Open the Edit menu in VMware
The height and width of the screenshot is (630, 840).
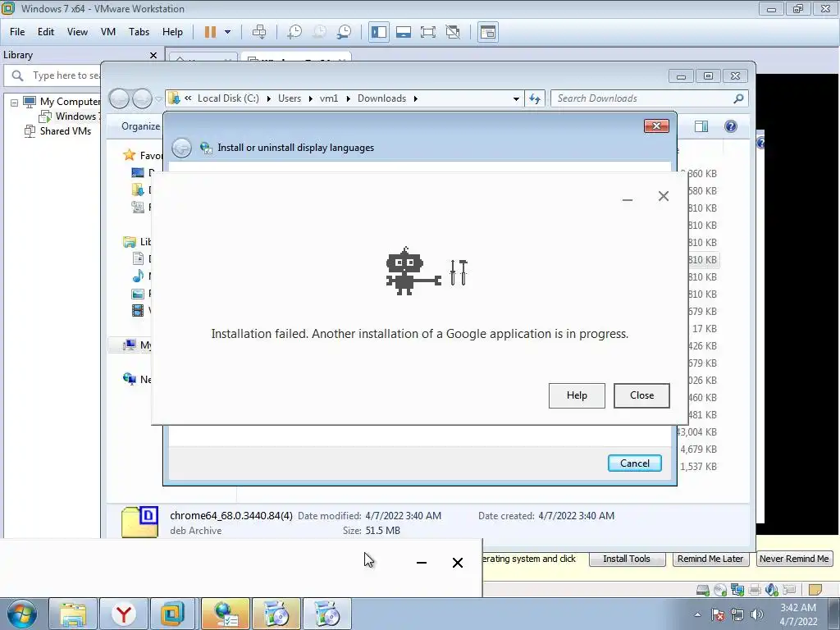pos(46,32)
